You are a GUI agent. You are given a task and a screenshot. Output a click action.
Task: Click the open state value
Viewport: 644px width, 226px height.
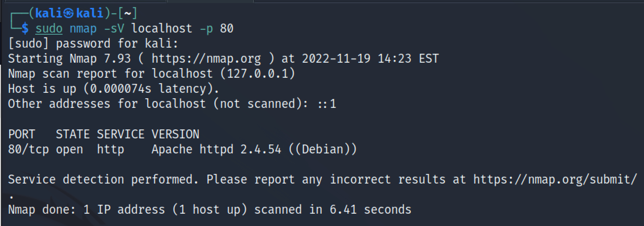point(69,149)
